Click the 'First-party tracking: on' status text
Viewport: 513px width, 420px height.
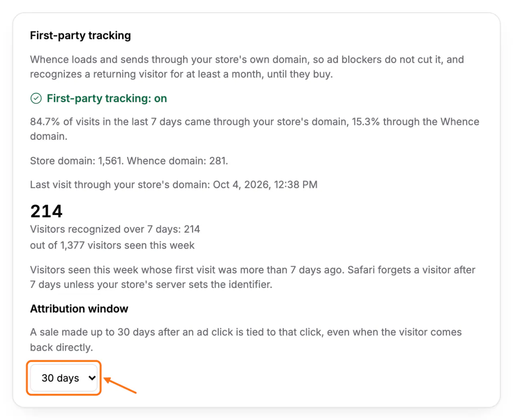(x=107, y=98)
